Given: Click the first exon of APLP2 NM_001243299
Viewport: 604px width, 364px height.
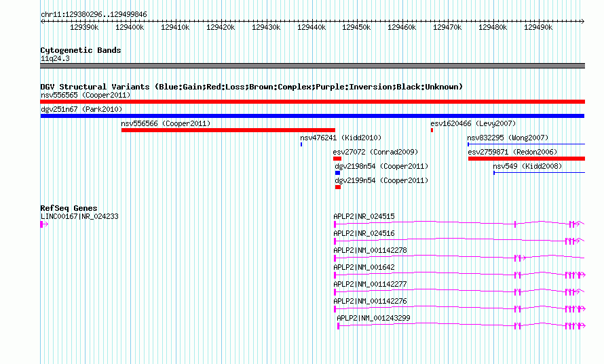Looking at the screenshot, I should click(x=338, y=326).
